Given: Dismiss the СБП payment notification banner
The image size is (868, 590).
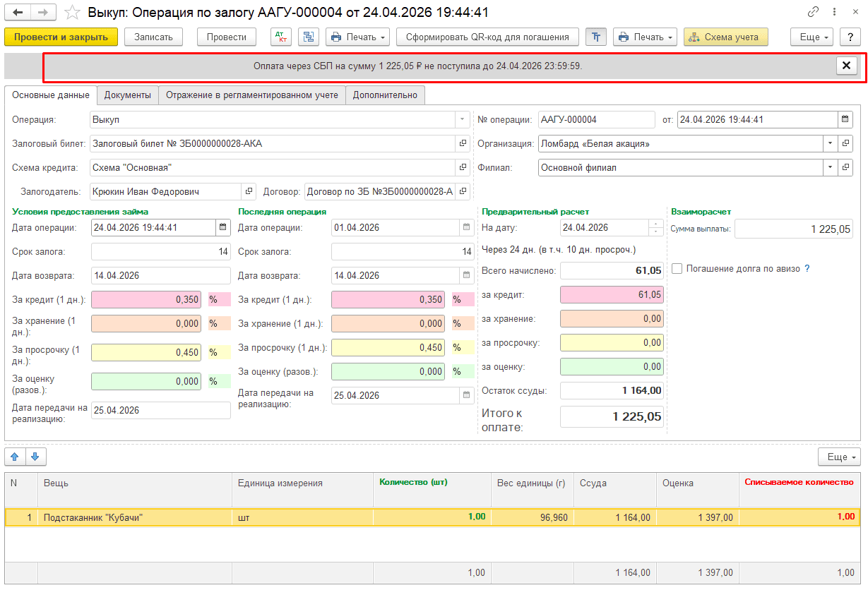Looking at the screenshot, I should (x=846, y=66).
